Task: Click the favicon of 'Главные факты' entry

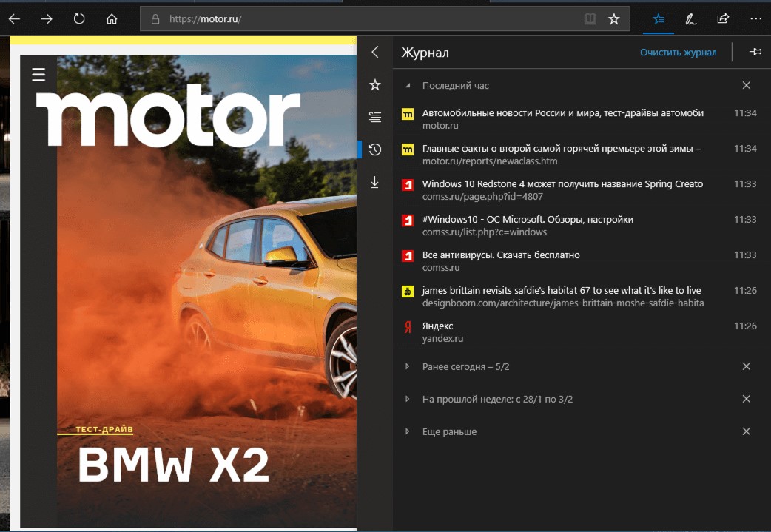Action: pos(408,149)
